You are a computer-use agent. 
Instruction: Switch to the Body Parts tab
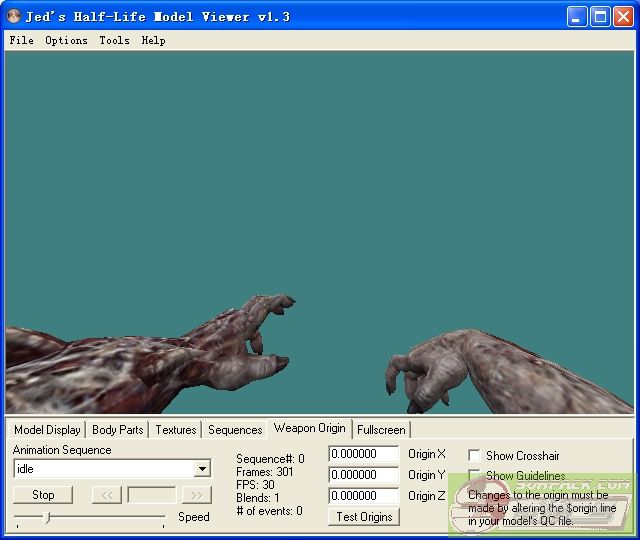point(117,430)
